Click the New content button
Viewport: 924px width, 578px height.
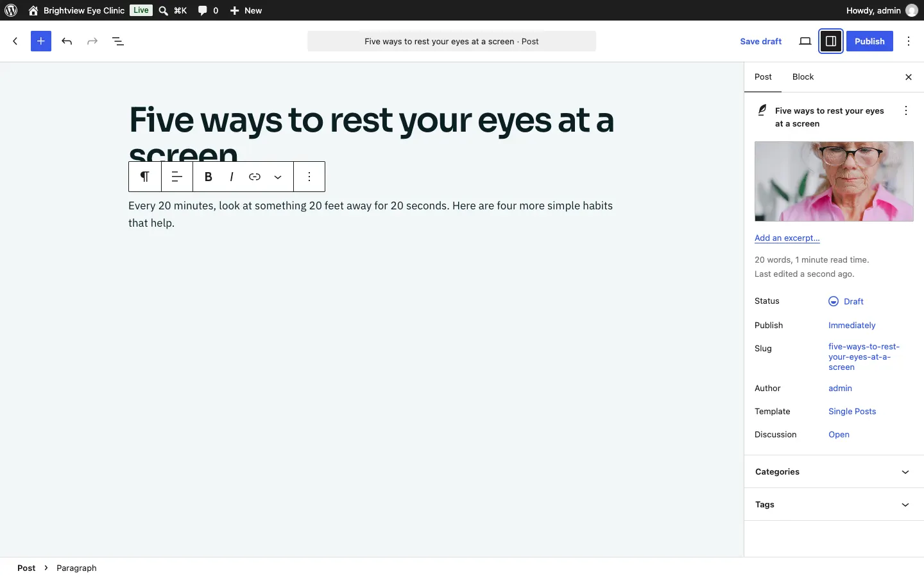[246, 10]
